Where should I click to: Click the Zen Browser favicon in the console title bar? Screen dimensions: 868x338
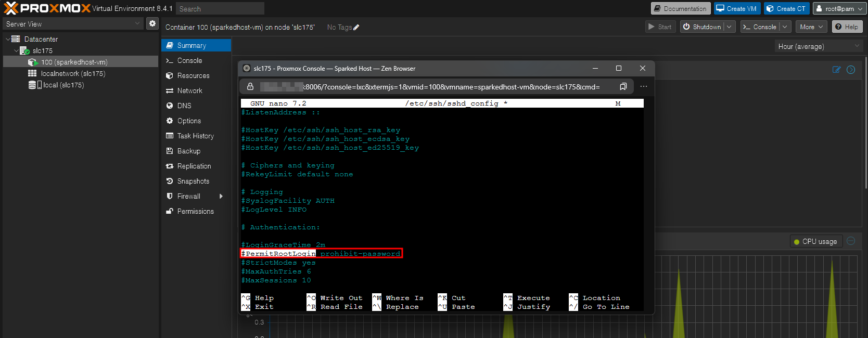tap(247, 68)
